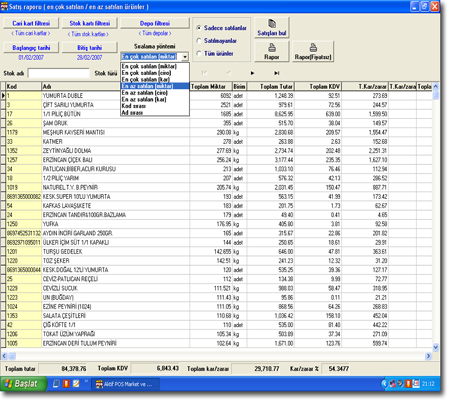Screen dimensions: 450x400
Task: Click the red icon in system tray
Action: (408, 384)
